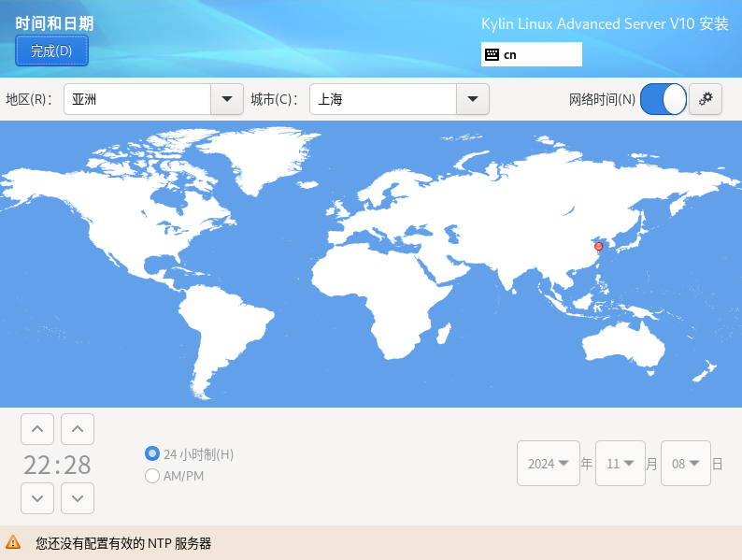This screenshot has width=742, height=560.
Task: Open the month dropdown showing 11
Action: tap(621, 463)
